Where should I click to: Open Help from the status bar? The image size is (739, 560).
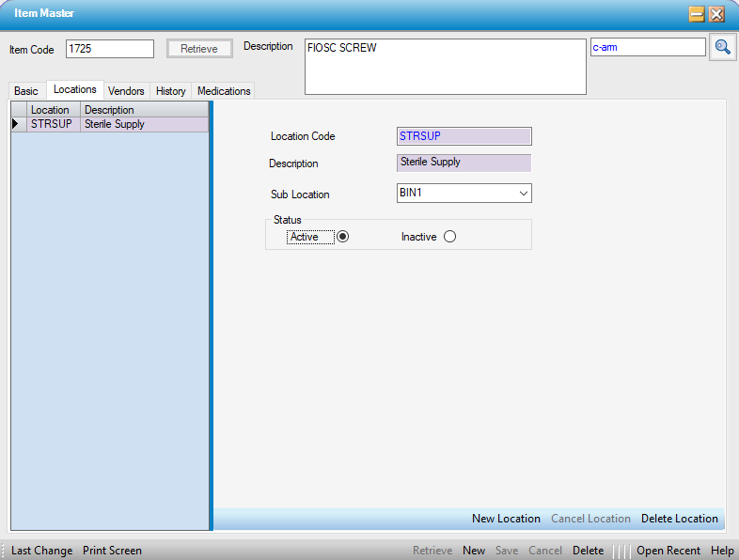[722, 551]
